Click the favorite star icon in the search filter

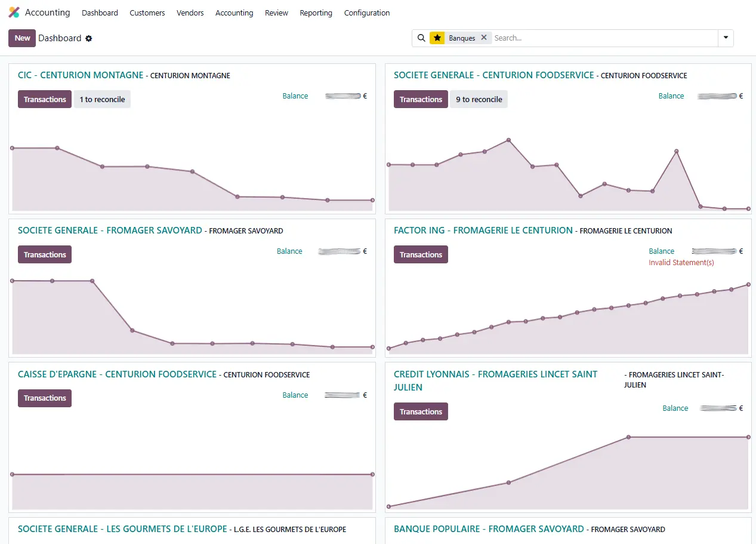(x=437, y=38)
